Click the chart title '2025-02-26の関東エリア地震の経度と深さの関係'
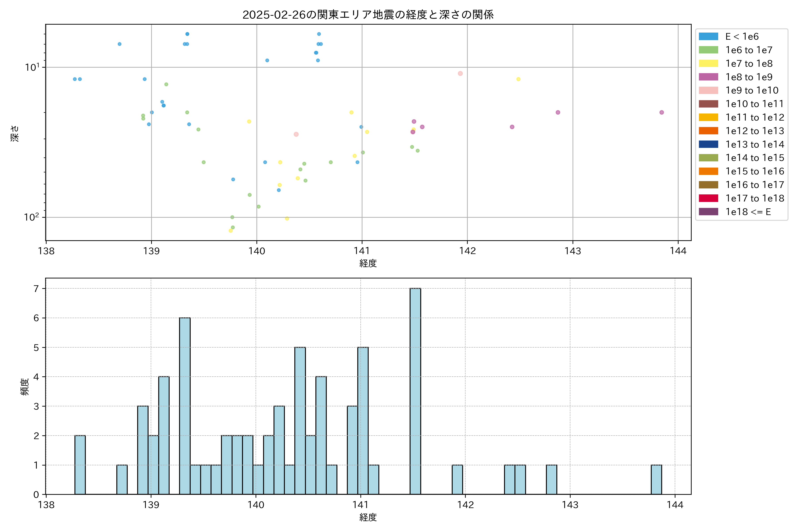Viewport: 798px width, 532px height. (x=368, y=15)
